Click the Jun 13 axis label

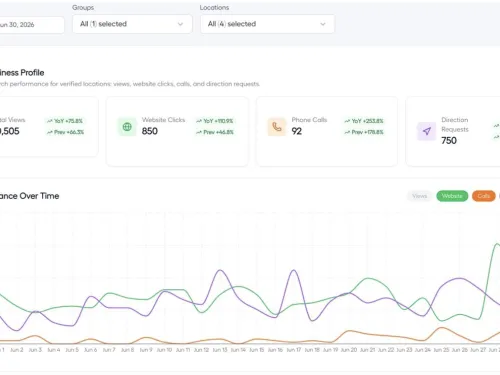click(x=220, y=350)
